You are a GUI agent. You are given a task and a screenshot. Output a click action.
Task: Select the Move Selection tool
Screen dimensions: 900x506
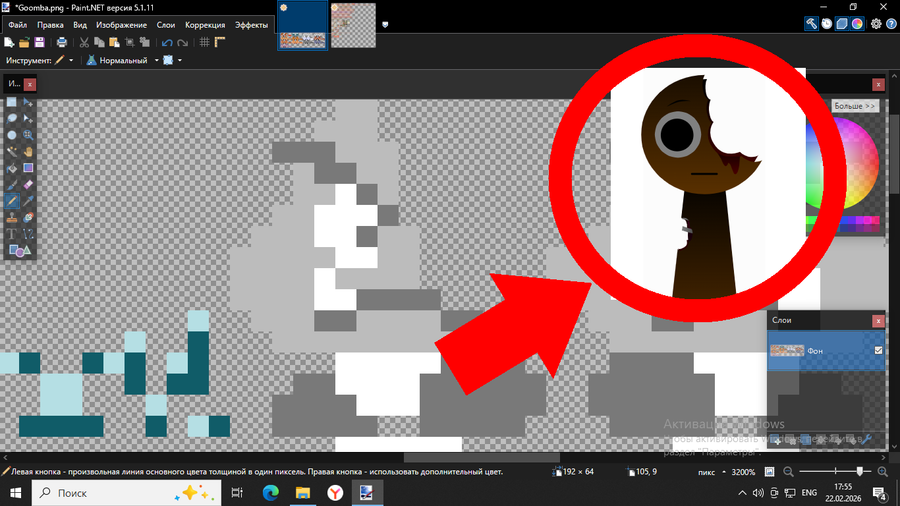point(28,119)
